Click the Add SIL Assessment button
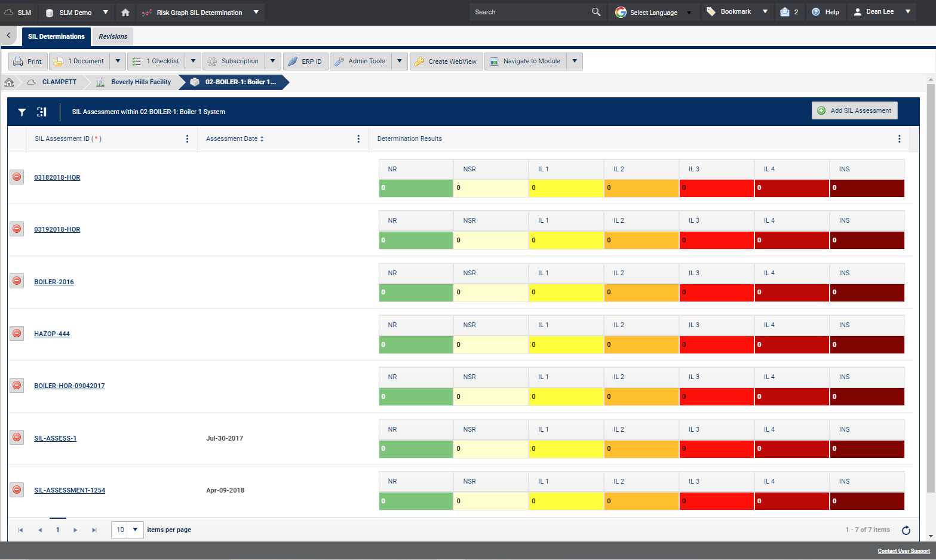 point(854,110)
